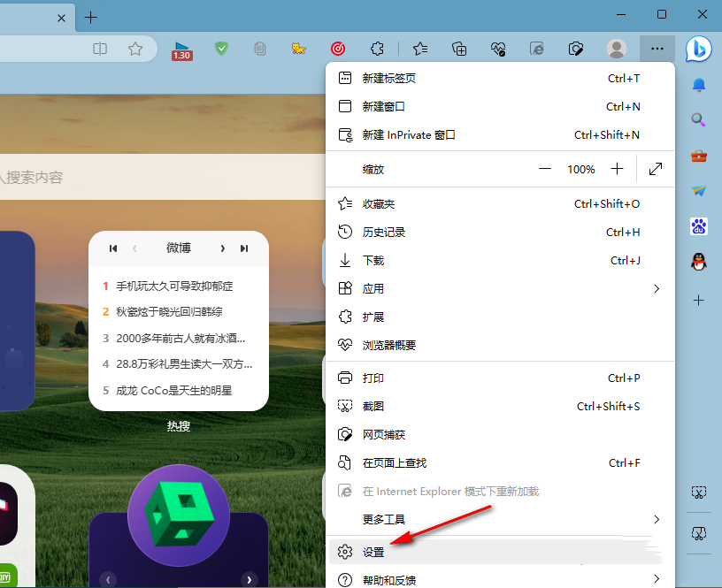Open the green shield extension
The image size is (722, 588).
(x=221, y=49)
